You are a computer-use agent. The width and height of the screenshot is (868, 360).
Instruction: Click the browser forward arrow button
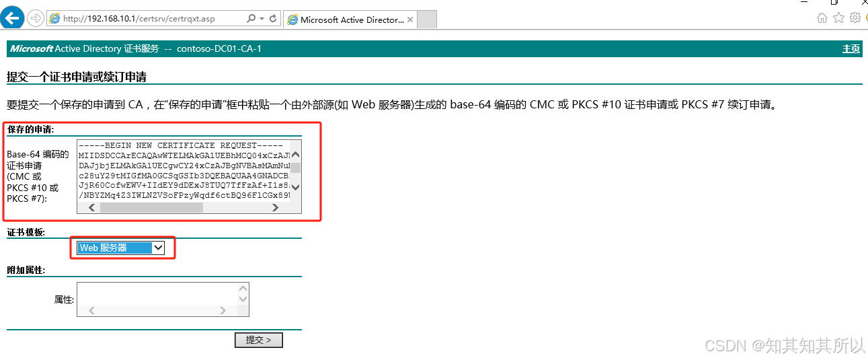(36, 18)
